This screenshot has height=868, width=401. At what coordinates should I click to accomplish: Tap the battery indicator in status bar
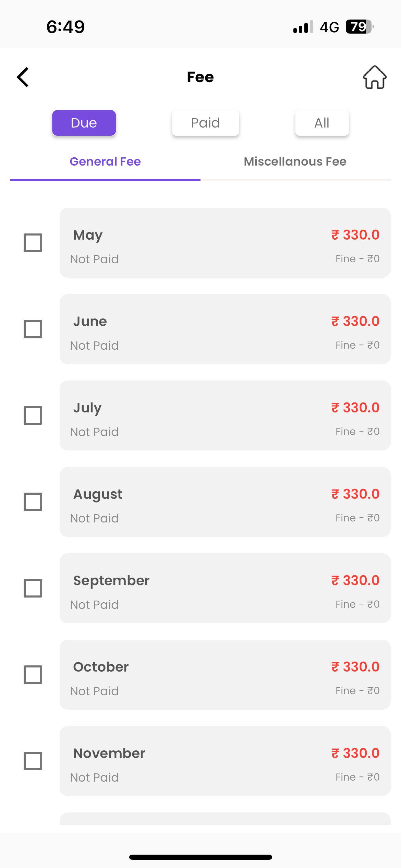click(x=359, y=27)
